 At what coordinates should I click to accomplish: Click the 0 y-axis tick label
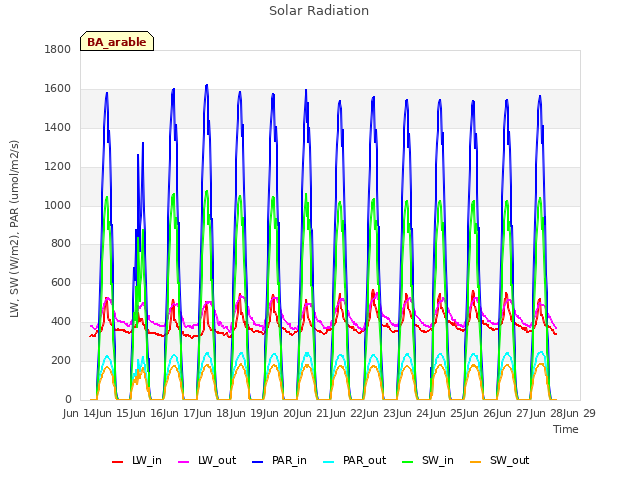click(x=68, y=399)
